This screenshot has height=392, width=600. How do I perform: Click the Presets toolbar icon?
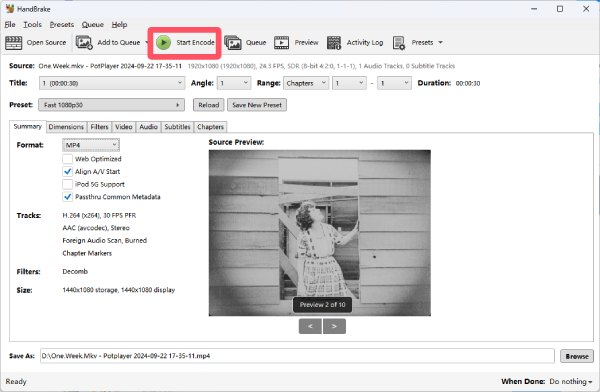tap(399, 43)
